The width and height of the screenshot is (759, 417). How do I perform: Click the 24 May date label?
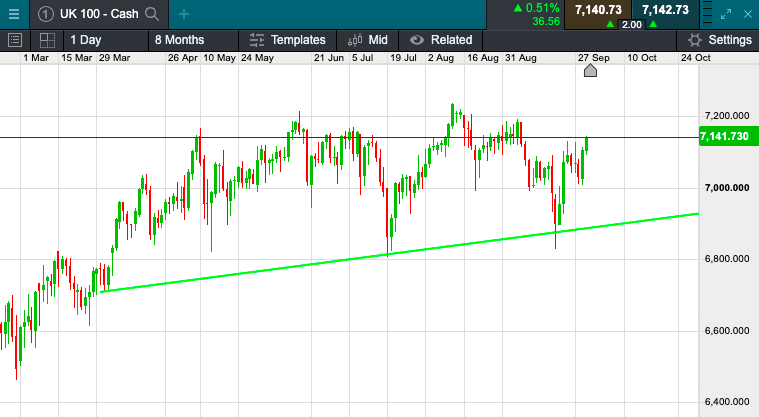click(x=257, y=58)
